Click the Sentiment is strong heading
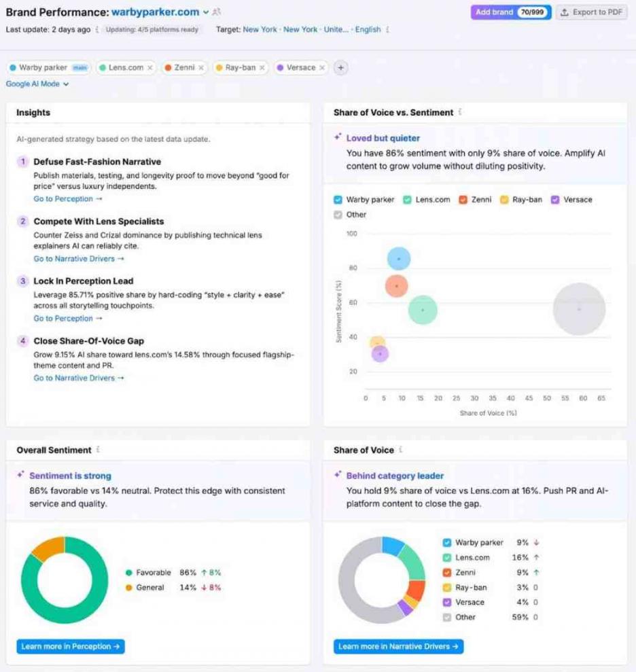This screenshot has width=636, height=672. [70, 476]
